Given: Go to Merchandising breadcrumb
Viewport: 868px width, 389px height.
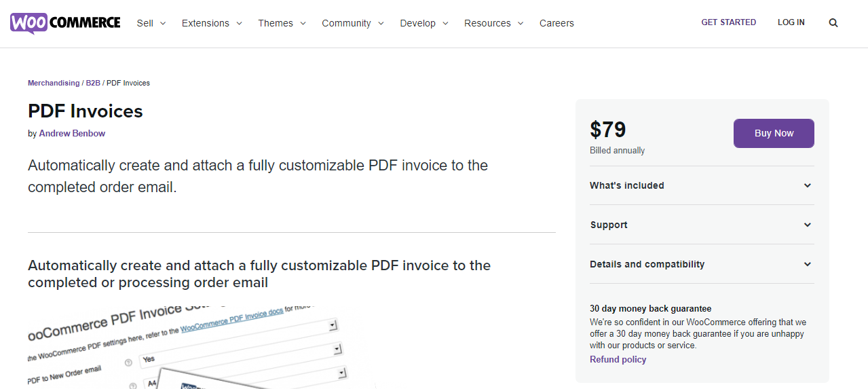Looking at the screenshot, I should pos(54,83).
